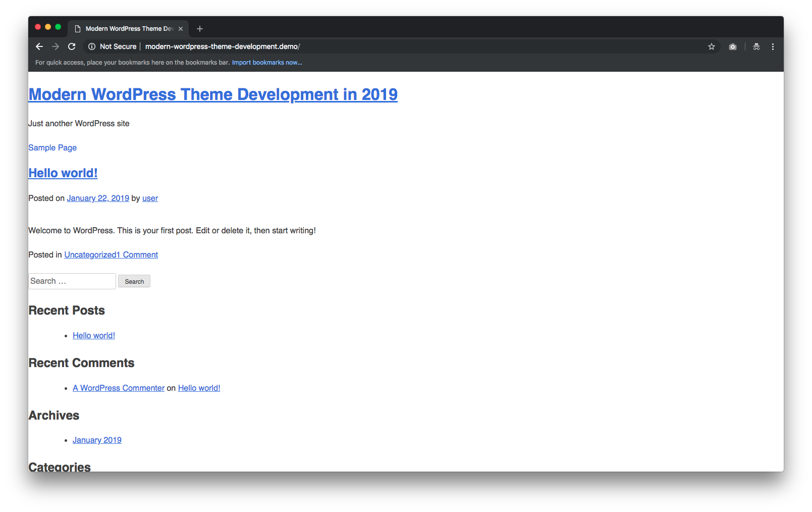Click the Import bookmarks now link
The height and width of the screenshot is (512, 812).
(267, 63)
